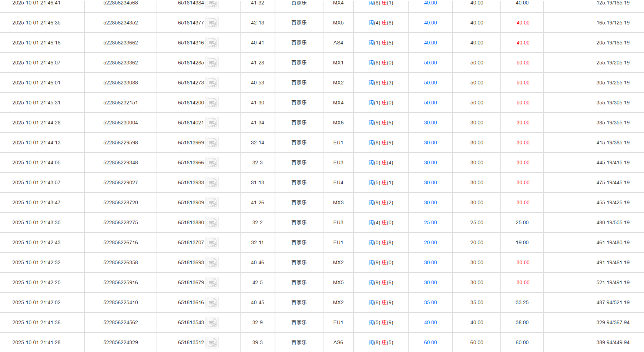Open video replay for round 651813616
The width and height of the screenshot is (644, 352).
212,303
